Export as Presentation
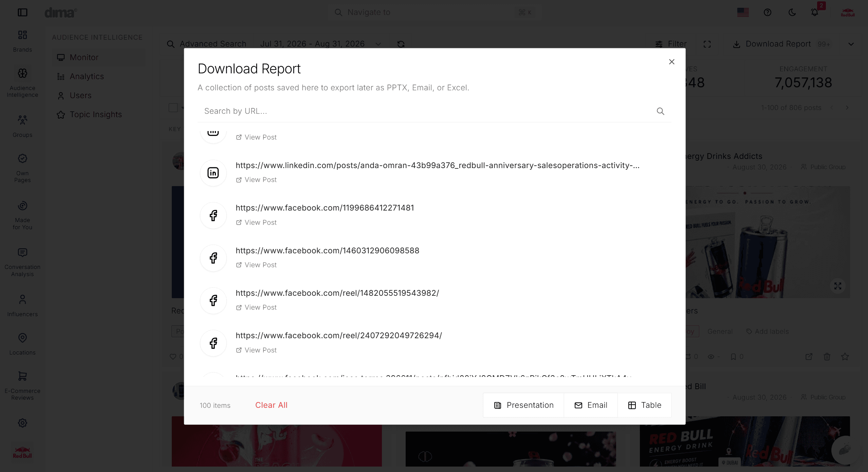The width and height of the screenshot is (868, 472). [x=523, y=405]
